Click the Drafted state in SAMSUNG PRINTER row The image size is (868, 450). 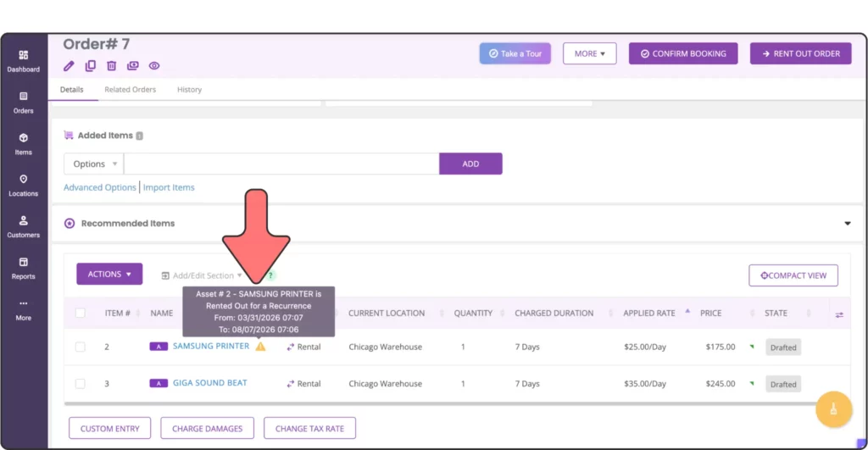[x=783, y=347]
